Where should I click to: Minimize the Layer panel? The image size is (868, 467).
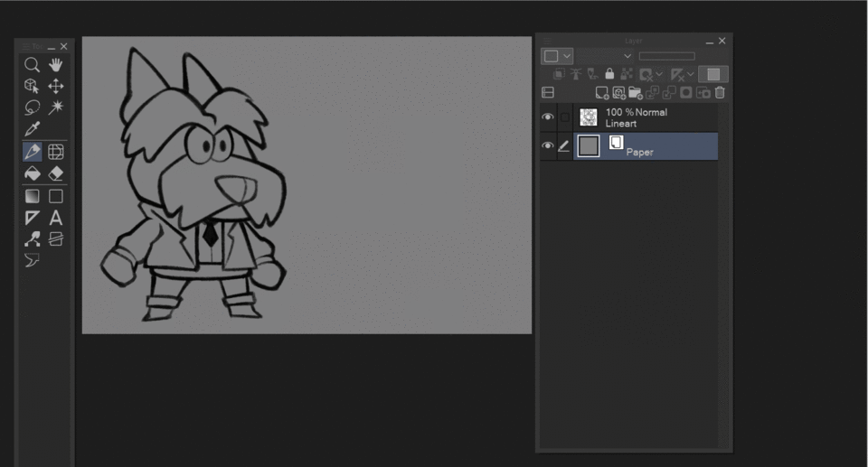(710, 42)
